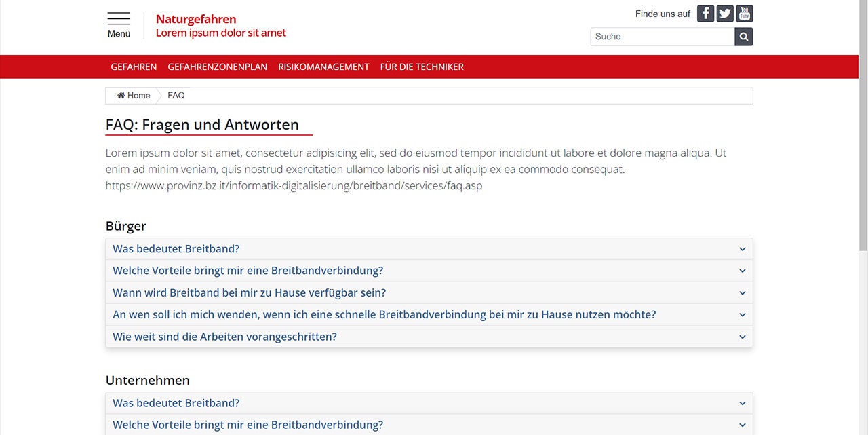The width and height of the screenshot is (868, 435).
Task: Expand 'Welche Vorteile' question under Unternehmen
Action: (248, 425)
